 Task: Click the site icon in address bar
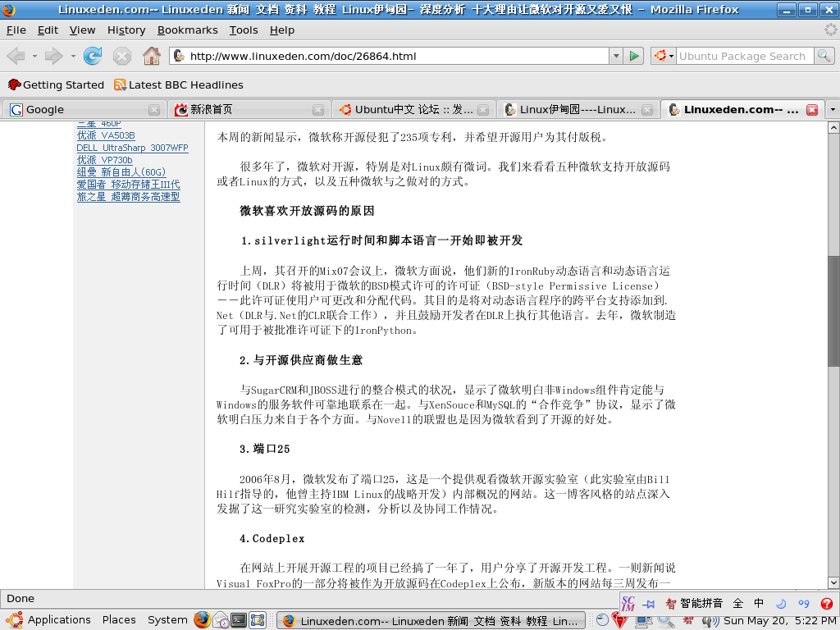tap(179, 56)
